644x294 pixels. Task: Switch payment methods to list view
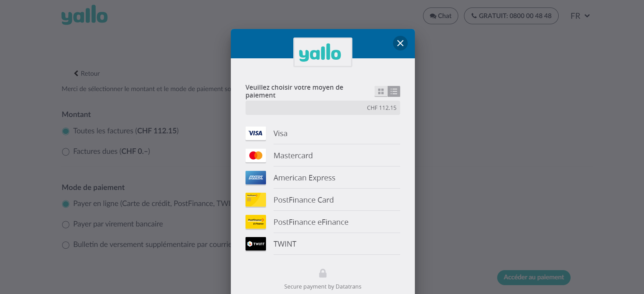pyautogui.click(x=394, y=91)
